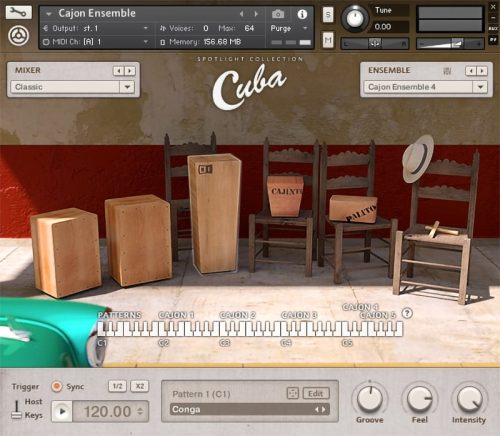The width and height of the screenshot is (500, 436).
Task: Show instrument info with the i icon
Action: (x=302, y=14)
